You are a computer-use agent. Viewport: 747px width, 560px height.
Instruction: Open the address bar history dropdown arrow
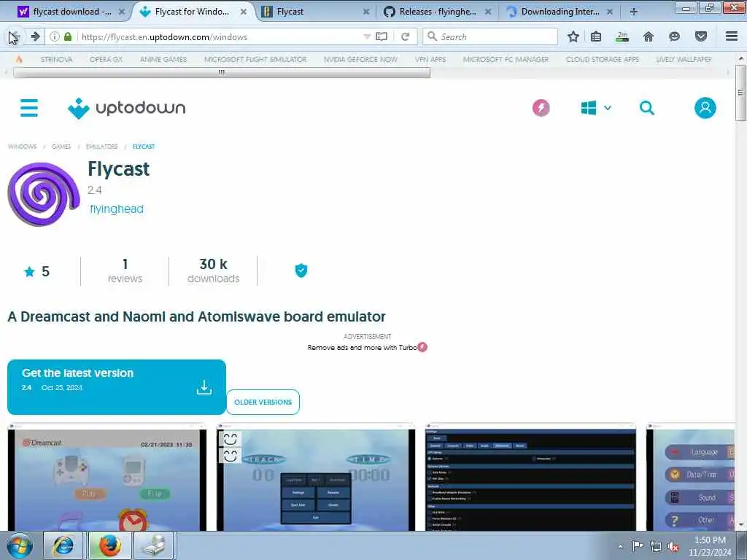(367, 36)
